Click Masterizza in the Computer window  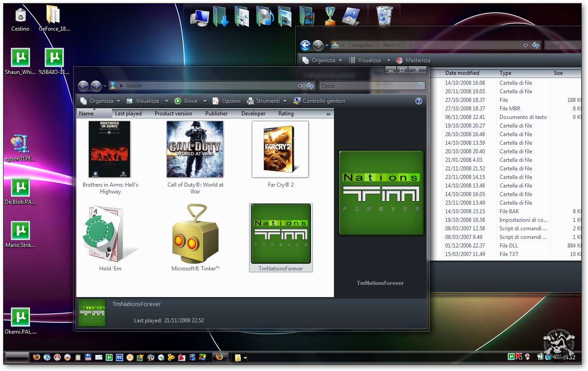click(x=413, y=60)
